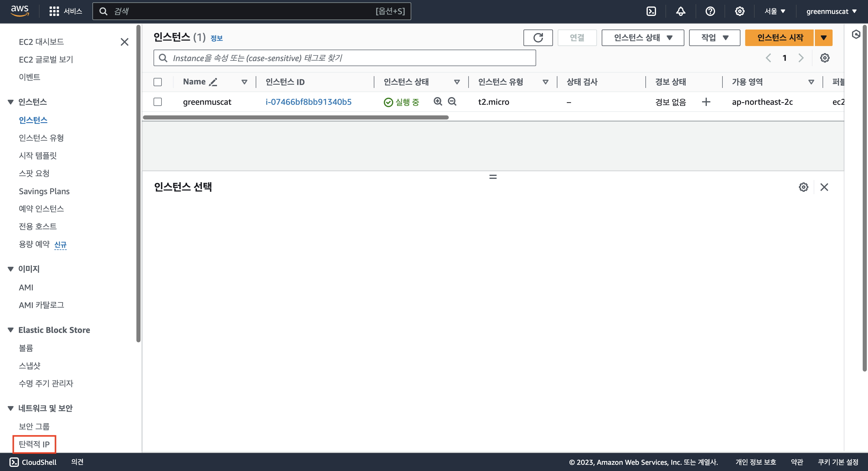The width and height of the screenshot is (868, 471).
Task: Grab the split panel resize handle
Action: click(x=493, y=176)
